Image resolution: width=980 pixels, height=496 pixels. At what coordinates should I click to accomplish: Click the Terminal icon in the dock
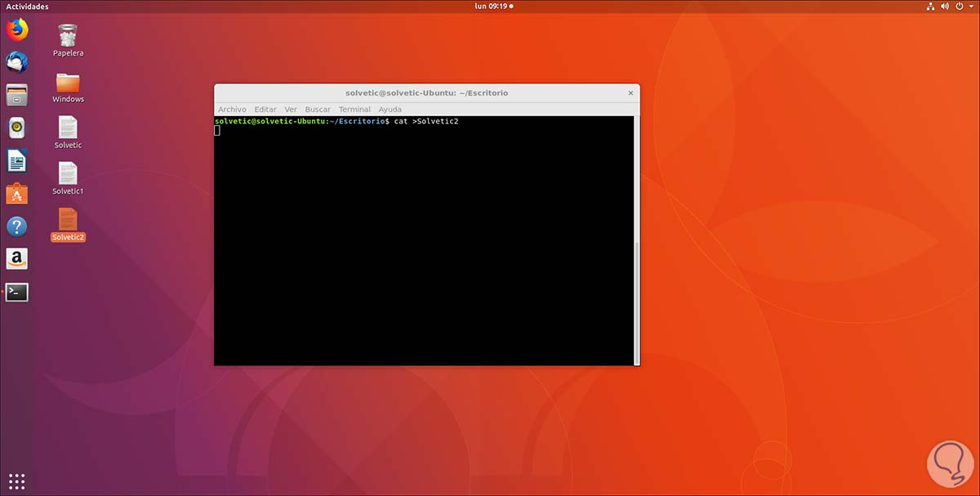(x=16, y=292)
